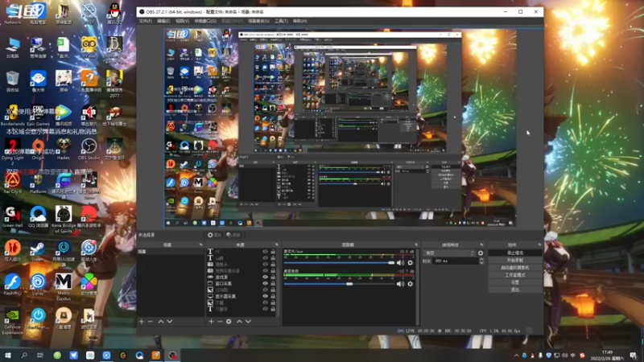Open Metro Exodus desktop shortcut
The image size is (644, 362).
[x=64, y=287]
